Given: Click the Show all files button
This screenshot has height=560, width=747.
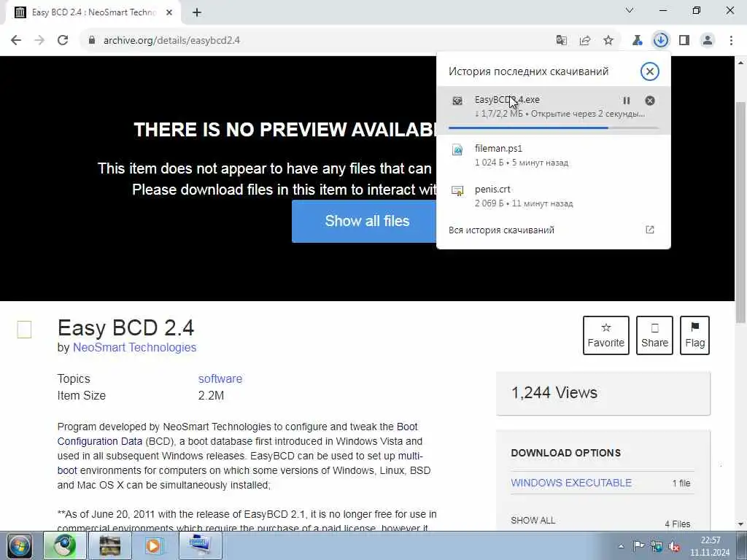Looking at the screenshot, I should pos(364,221).
